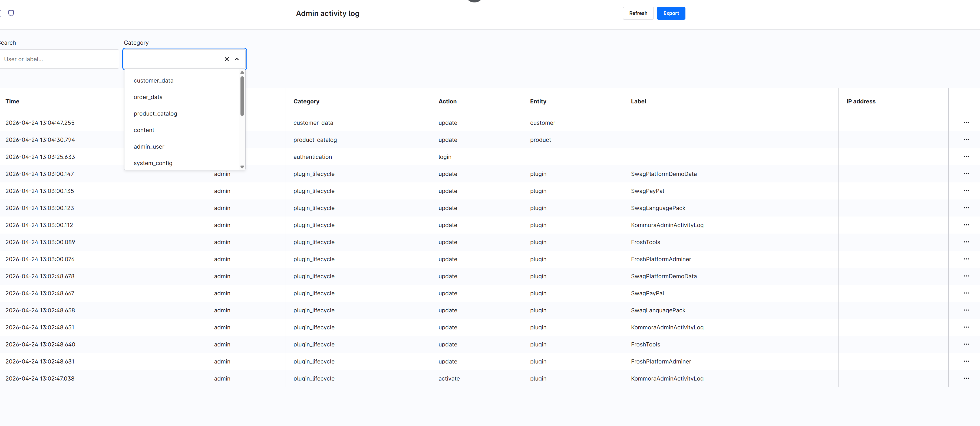The image size is (980, 426).
Task: Focus the Search user or label field
Action: 59,59
